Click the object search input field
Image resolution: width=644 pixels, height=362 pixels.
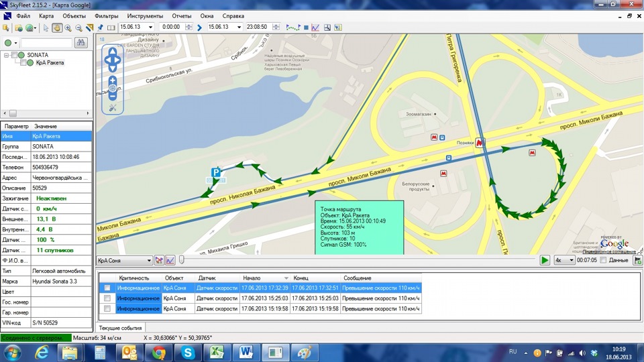pos(46,43)
